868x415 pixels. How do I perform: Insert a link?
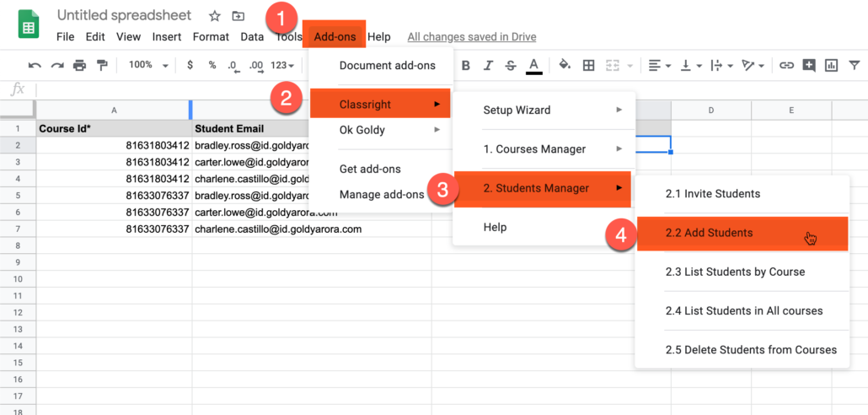(786, 66)
